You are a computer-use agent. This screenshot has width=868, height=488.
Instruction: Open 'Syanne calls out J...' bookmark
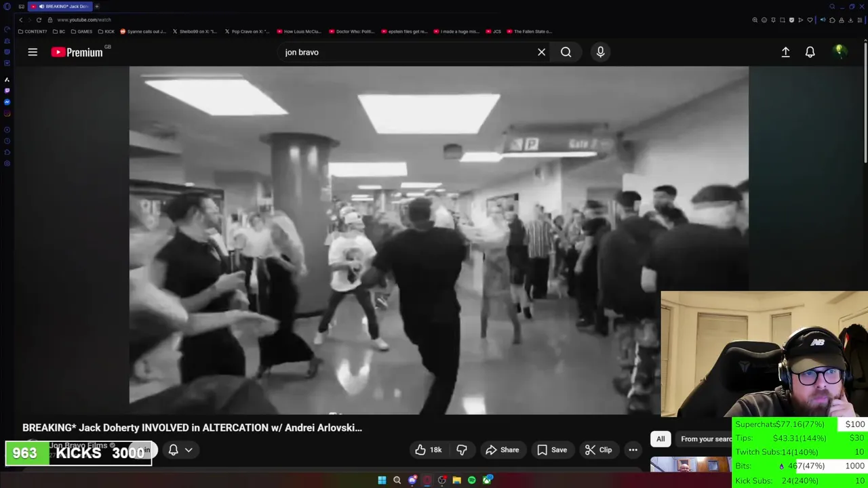(143, 31)
